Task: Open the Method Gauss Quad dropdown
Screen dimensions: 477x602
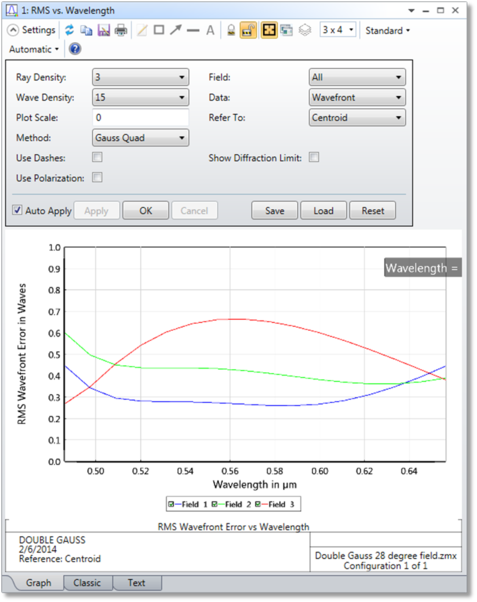Action: click(x=141, y=138)
